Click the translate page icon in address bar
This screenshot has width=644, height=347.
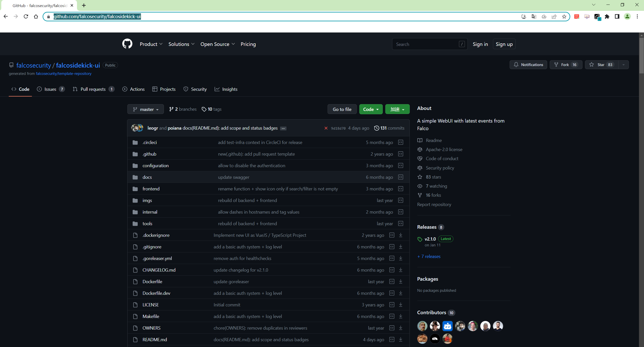(x=534, y=17)
